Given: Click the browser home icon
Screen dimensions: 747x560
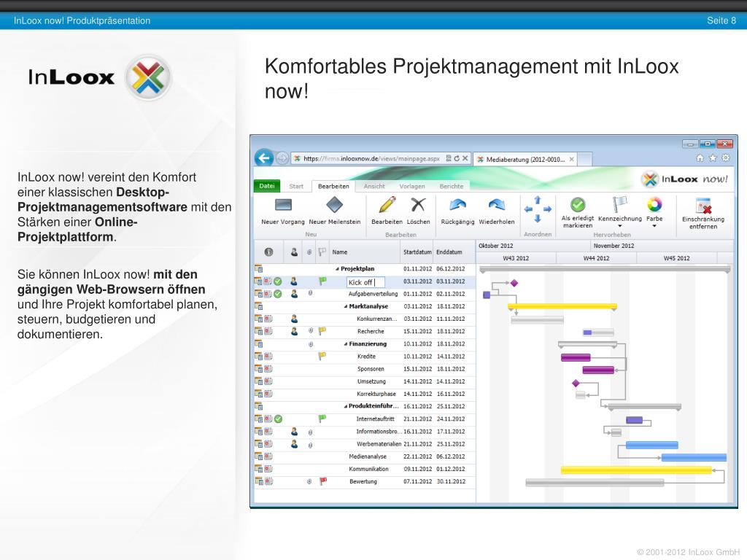Looking at the screenshot, I should point(700,158).
